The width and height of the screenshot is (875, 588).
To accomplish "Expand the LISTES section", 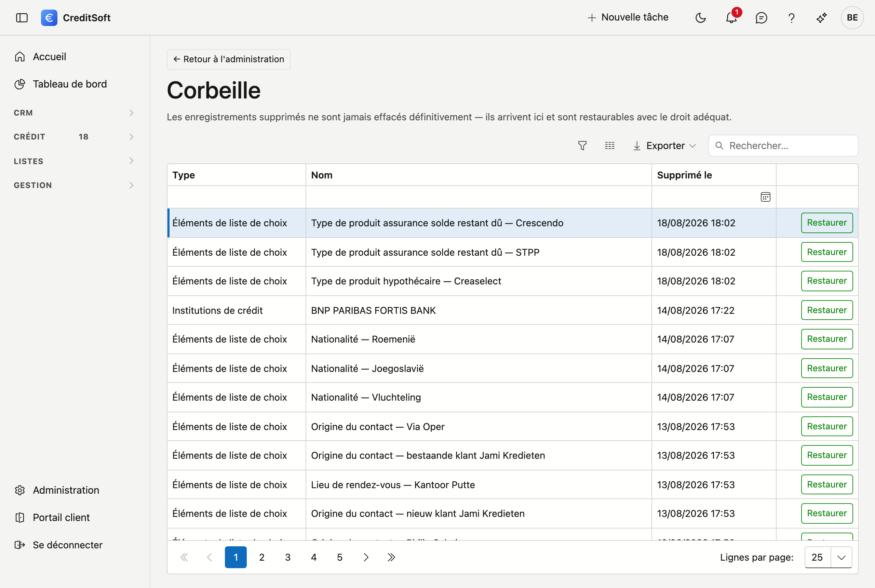I will (x=73, y=161).
